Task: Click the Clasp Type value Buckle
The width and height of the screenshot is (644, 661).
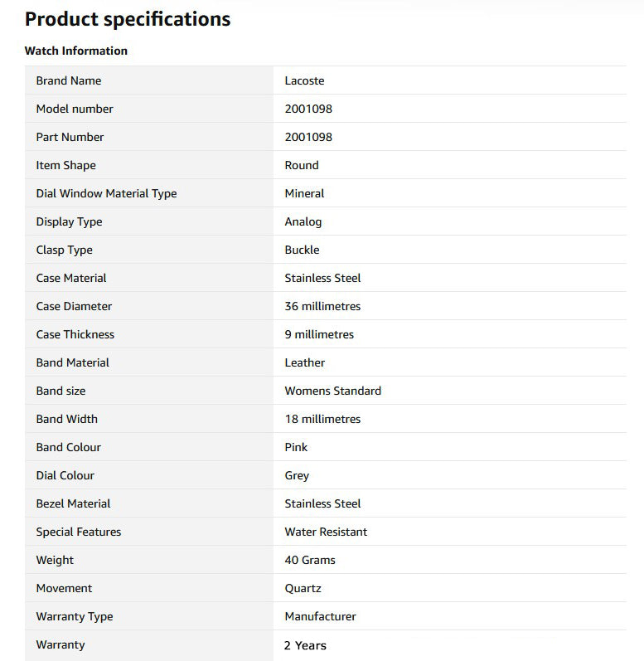Action: click(x=302, y=250)
